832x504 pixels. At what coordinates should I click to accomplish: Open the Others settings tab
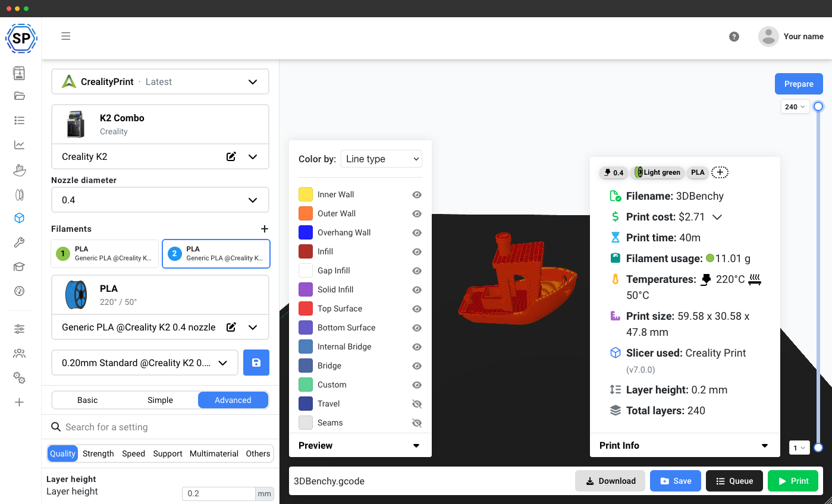(x=258, y=453)
